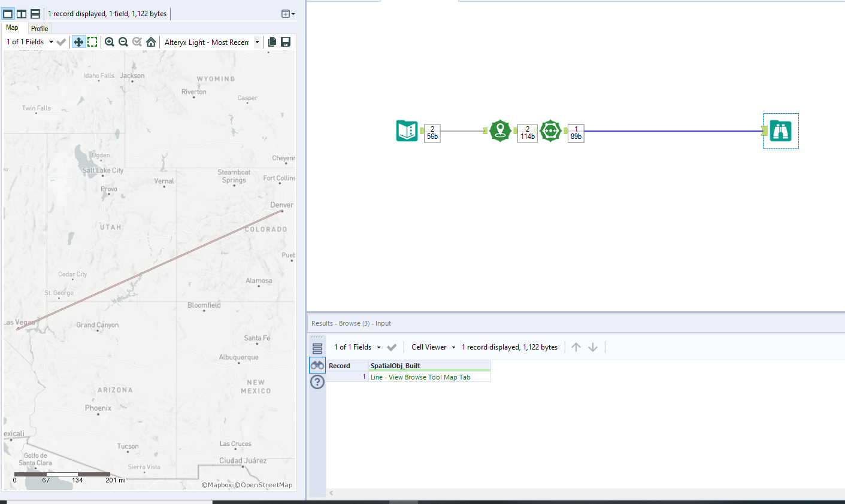Screen dimensions: 845x504
Task: Zoom to selected features
Action: coord(137,42)
